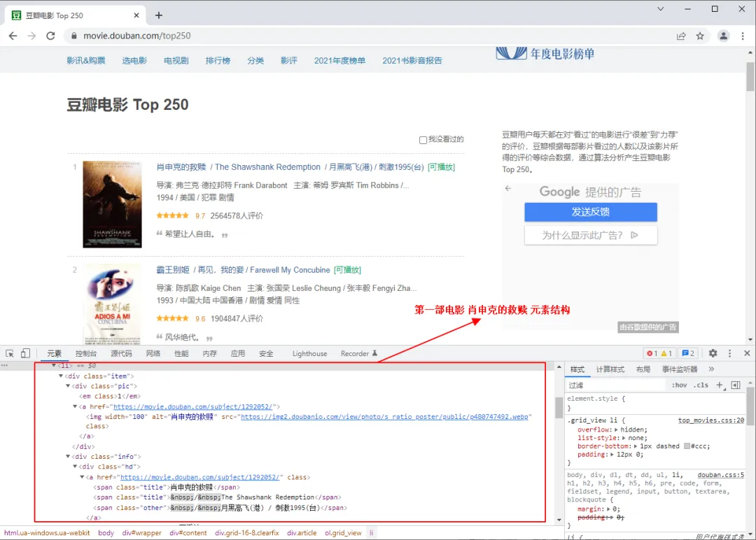756x540 pixels.
Task: Focus the 过滤 styles filter field
Action: (616, 385)
